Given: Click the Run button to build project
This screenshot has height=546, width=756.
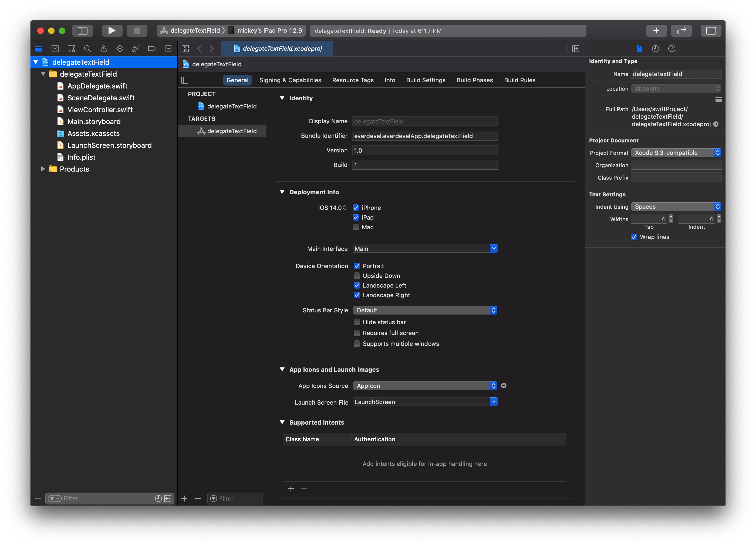Looking at the screenshot, I should [112, 30].
